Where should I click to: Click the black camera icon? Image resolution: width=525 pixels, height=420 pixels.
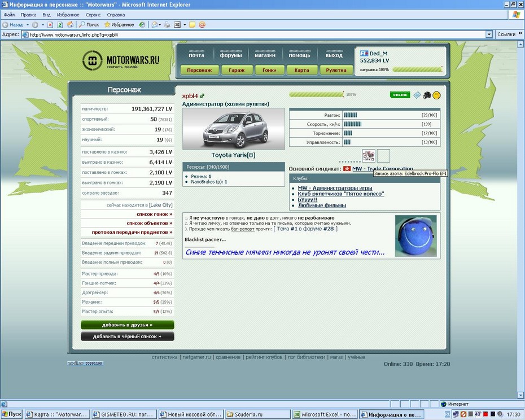coord(427,95)
